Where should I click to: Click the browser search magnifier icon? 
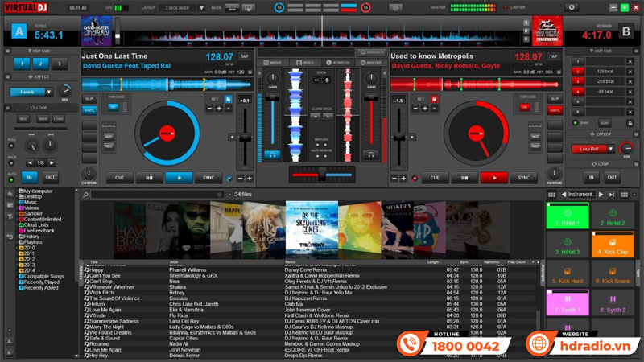click(x=85, y=195)
